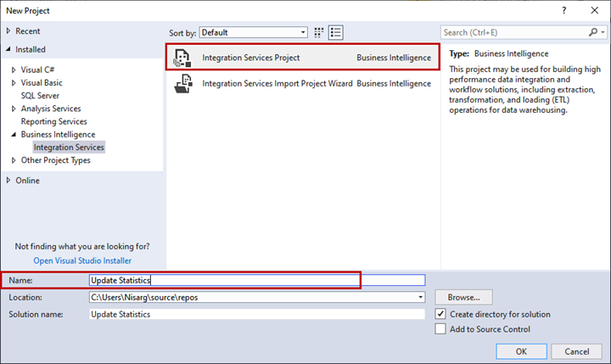Open Visual Studio Installer link
This screenshot has width=611, height=364.
pyautogui.click(x=82, y=260)
